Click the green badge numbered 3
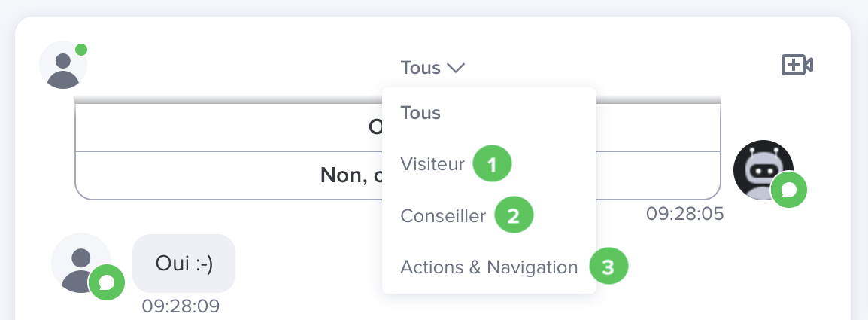Screen dimensions: 868x320 608,267
